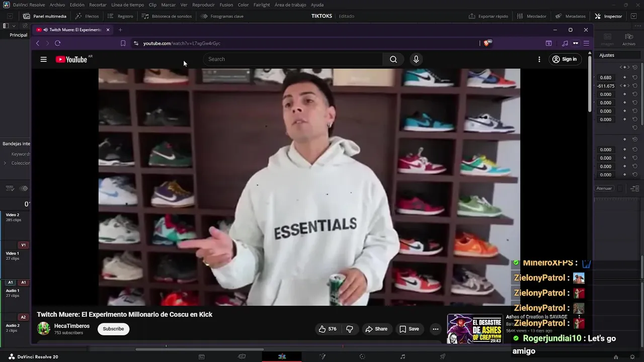The image size is (644, 362).
Task: Click the YouTube search magnifier button
Action: (x=393, y=59)
